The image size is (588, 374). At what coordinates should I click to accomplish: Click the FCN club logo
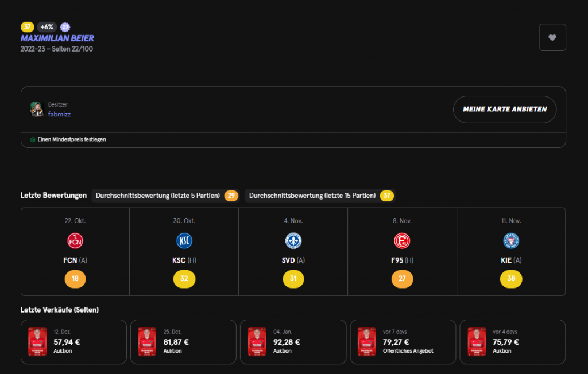75,240
